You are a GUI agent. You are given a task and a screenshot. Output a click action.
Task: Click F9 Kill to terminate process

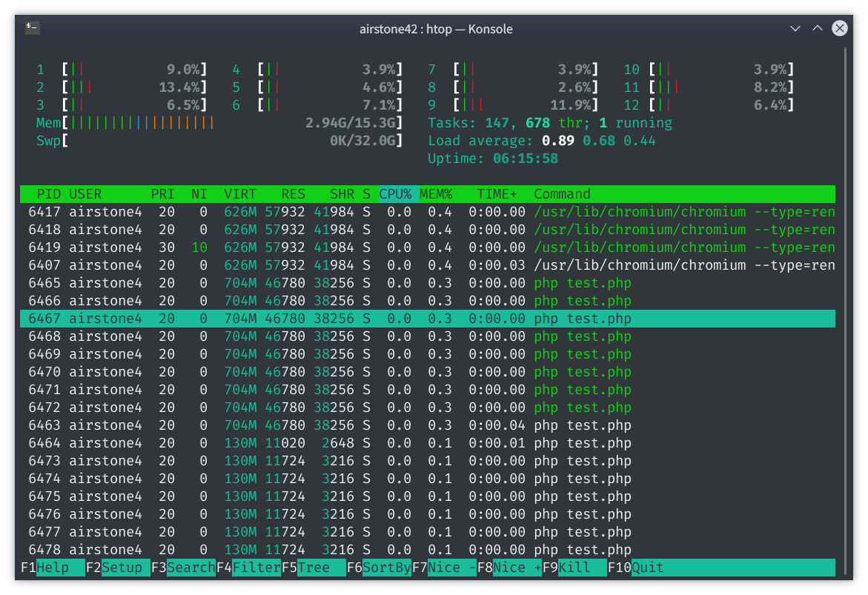click(574, 568)
